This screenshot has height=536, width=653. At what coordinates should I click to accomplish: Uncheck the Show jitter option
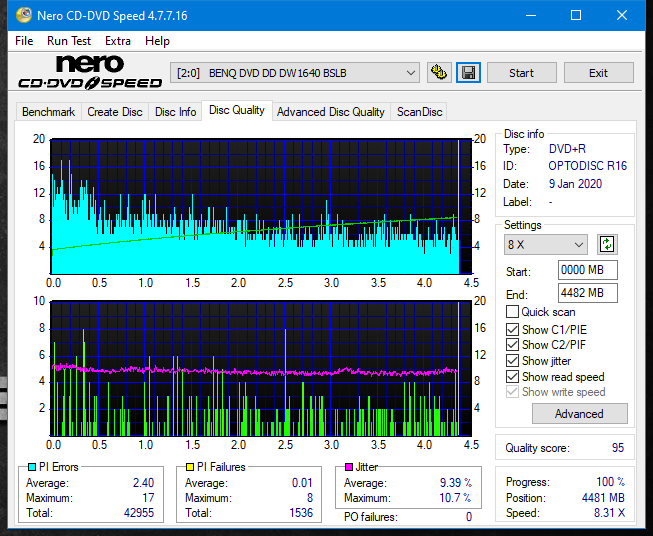click(513, 361)
